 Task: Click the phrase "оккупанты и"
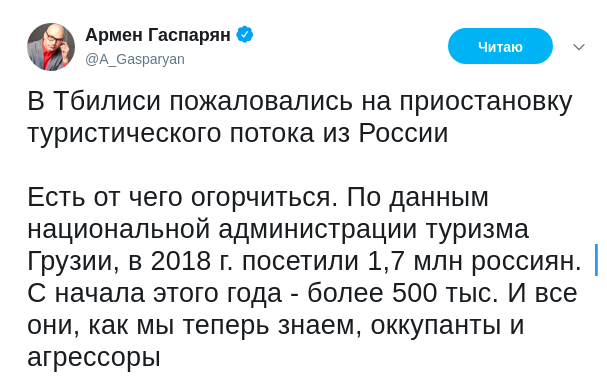[447, 326]
